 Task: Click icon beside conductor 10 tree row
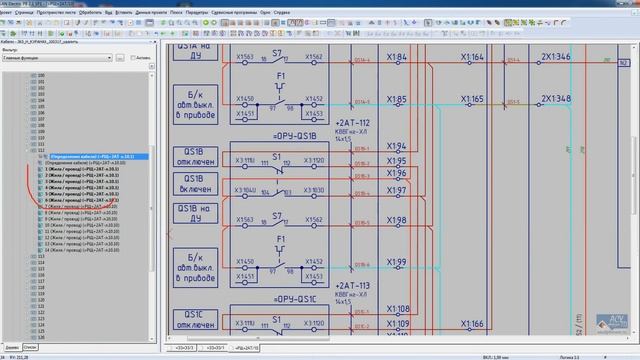pos(40,225)
